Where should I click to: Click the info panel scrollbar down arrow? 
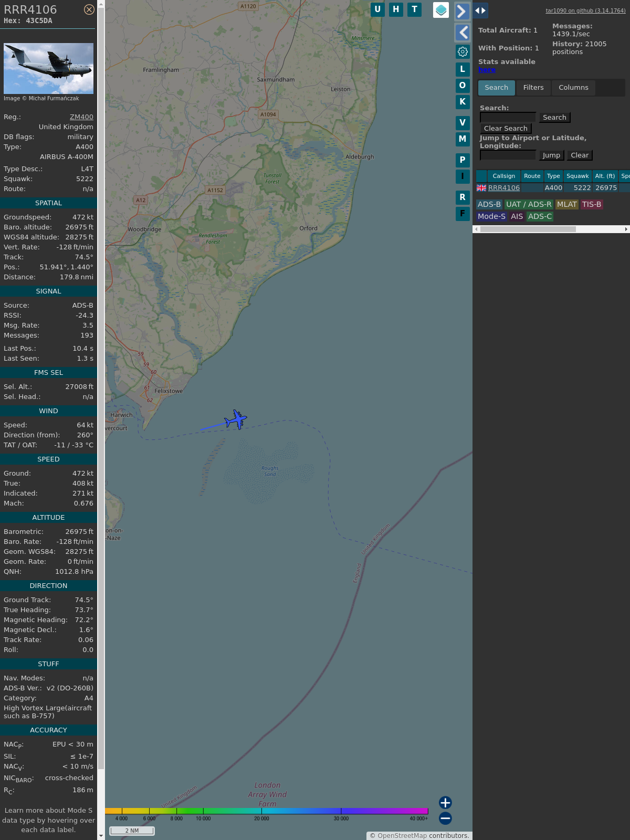point(101,836)
